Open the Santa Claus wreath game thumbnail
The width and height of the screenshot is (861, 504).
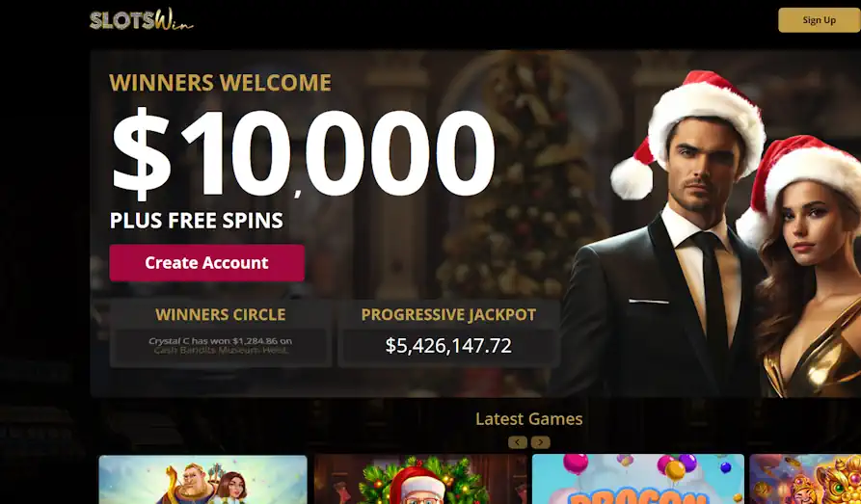[420, 479]
